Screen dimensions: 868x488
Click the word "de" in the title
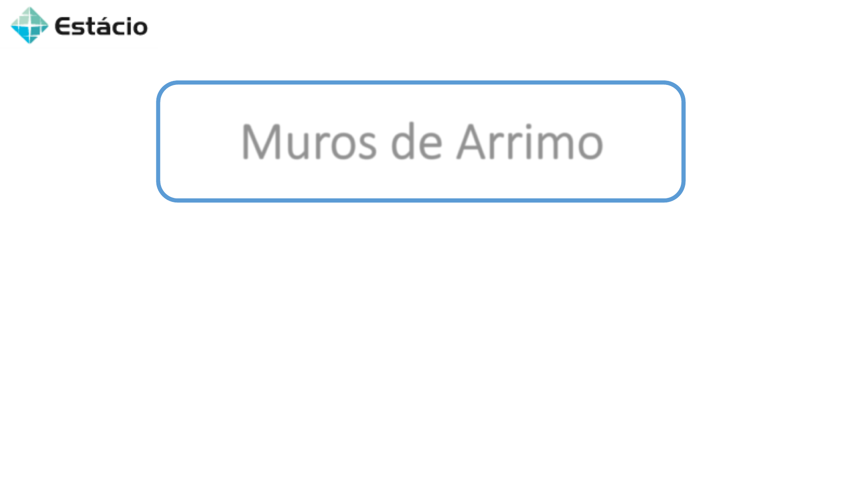coord(416,141)
